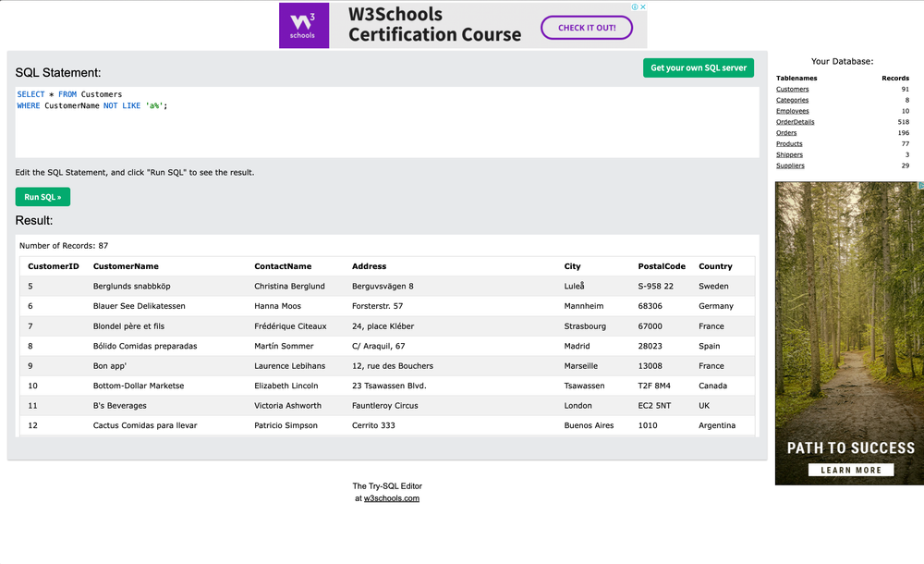Screen dimensions: 924x564
Task: Click postal code T2F 8M4
Action: pyautogui.click(x=654, y=386)
